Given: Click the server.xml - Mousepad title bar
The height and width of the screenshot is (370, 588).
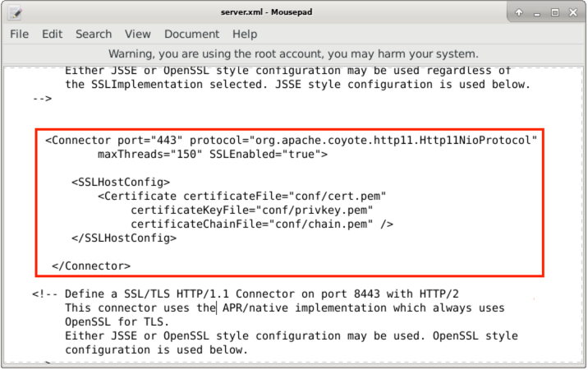Looking at the screenshot, I should tap(266, 12).
